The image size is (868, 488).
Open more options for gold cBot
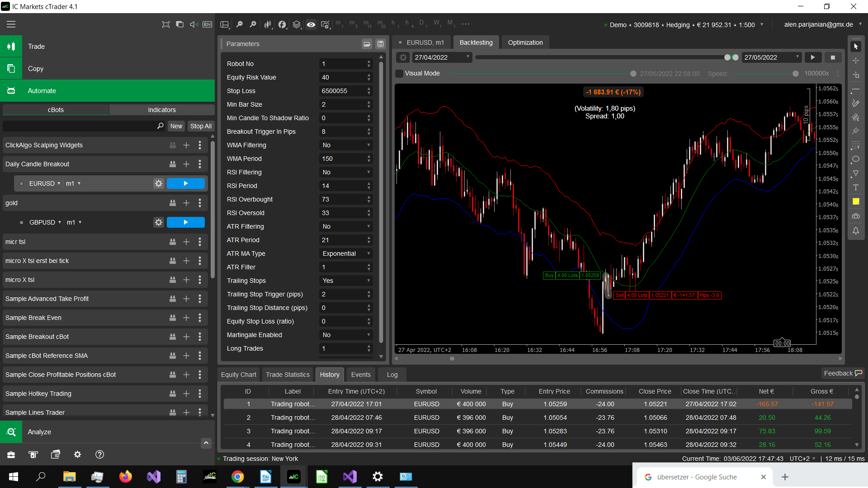(200, 203)
